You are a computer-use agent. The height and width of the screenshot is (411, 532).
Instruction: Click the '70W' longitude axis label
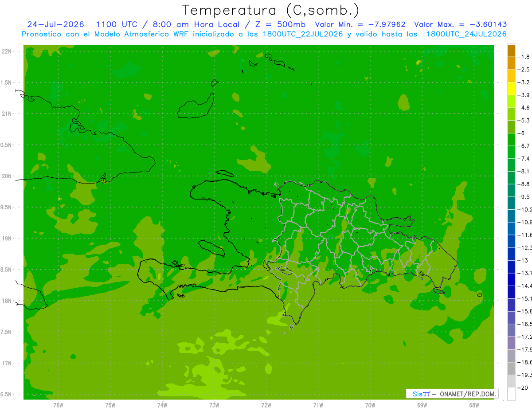tap(370, 405)
